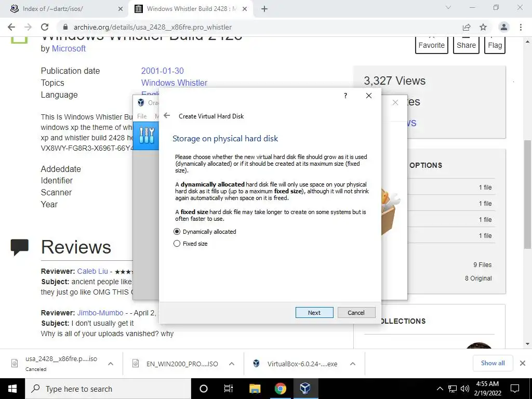Viewport: 532px width, 399px height.
Task: Open the VirtualBox-6.0.24 exe download item
Action: click(x=295, y=364)
